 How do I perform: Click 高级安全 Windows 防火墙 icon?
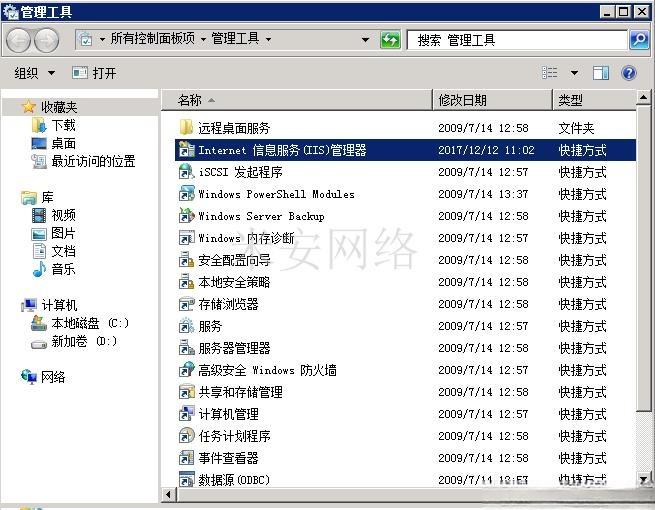(186, 370)
